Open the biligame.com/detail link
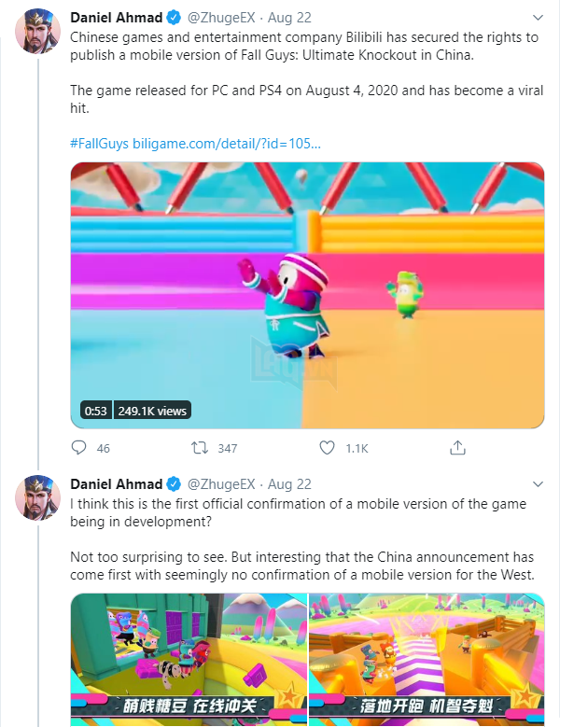This screenshot has width=588, height=727. click(227, 144)
